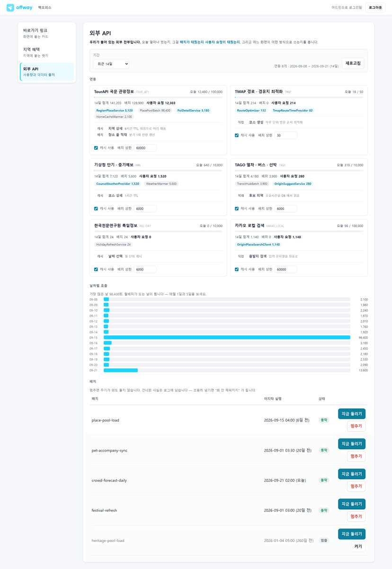392x569 pixels.
Task: Focus the TourAPI 배치 상한 field
Action: (x=145, y=148)
